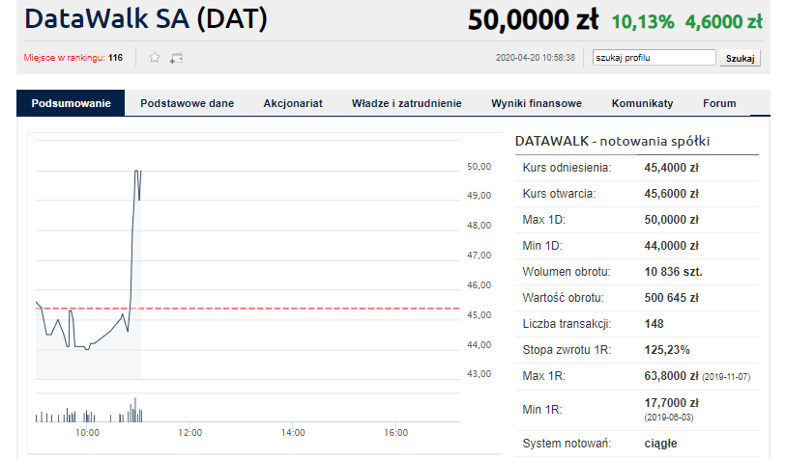View the Komunikaty tab
786x459 pixels.
[642, 103]
